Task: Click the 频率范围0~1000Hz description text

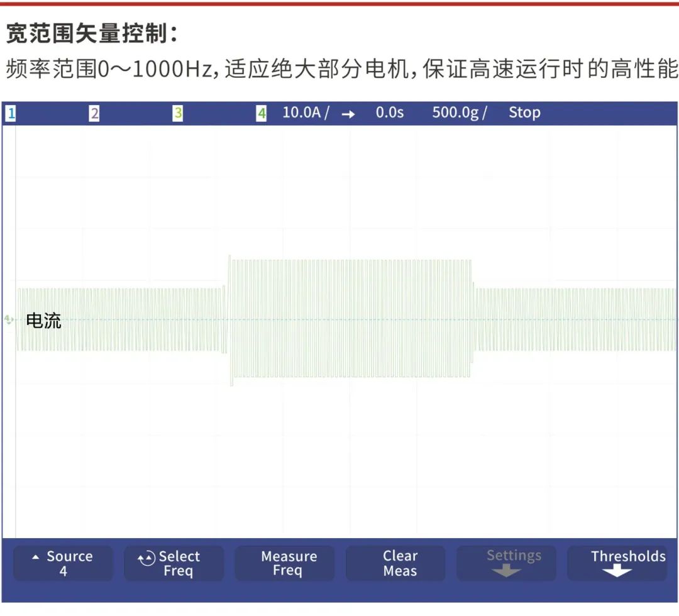Action: pyautogui.click(x=342, y=69)
